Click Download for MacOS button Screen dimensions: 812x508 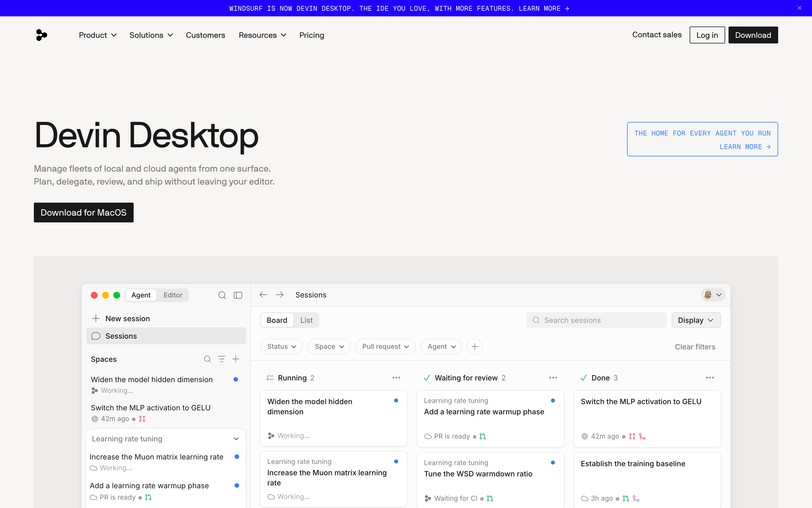click(x=83, y=212)
